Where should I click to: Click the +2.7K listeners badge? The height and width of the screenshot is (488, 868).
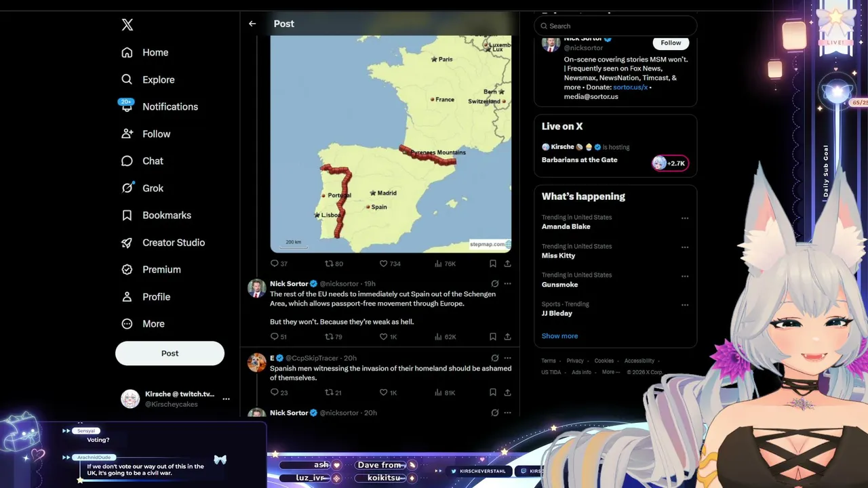pos(670,163)
